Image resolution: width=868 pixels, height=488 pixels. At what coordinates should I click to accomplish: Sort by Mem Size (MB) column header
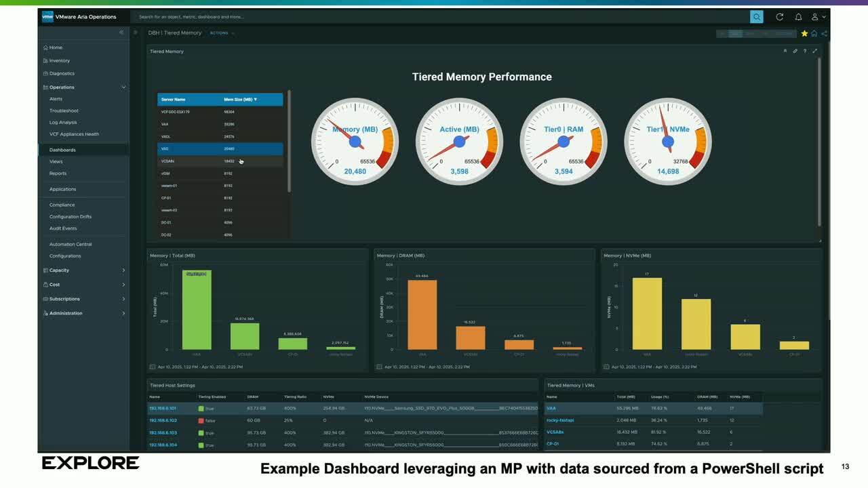[240, 100]
